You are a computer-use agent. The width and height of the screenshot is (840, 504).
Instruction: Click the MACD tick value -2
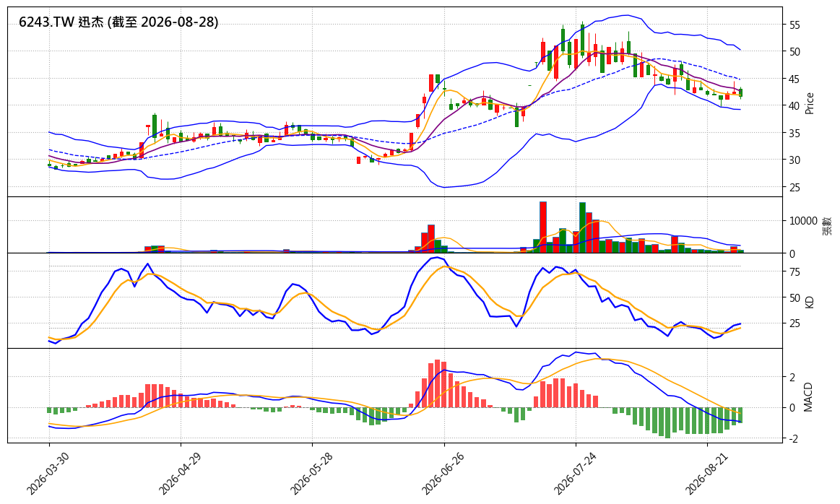pos(792,439)
